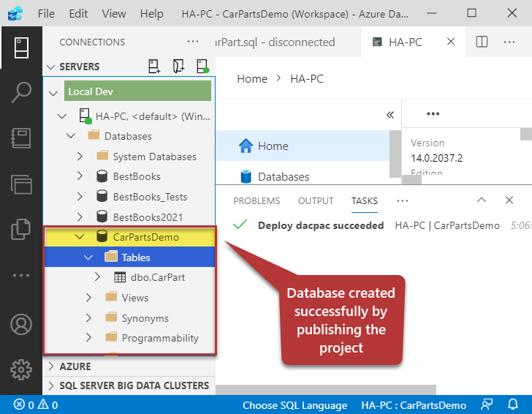Split the editor to the right
532x414 pixels.
pyautogui.click(x=482, y=42)
